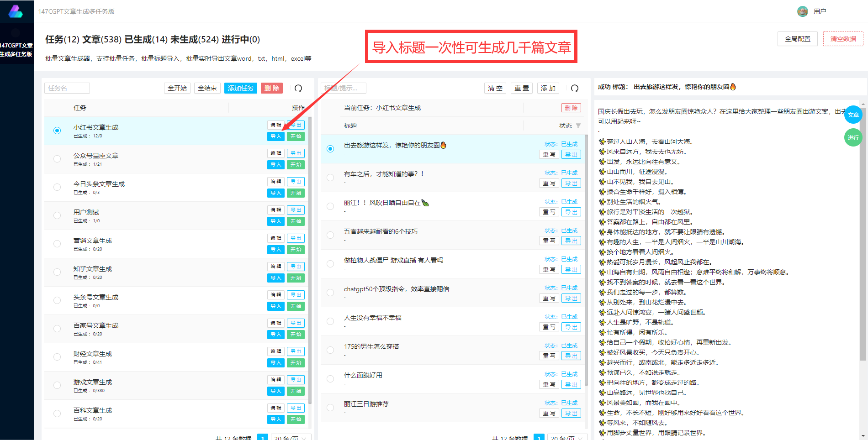Image resolution: width=868 pixels, height=440 pixels.
Task: Go to page 1 of the titles list
Action: [539, 437]
